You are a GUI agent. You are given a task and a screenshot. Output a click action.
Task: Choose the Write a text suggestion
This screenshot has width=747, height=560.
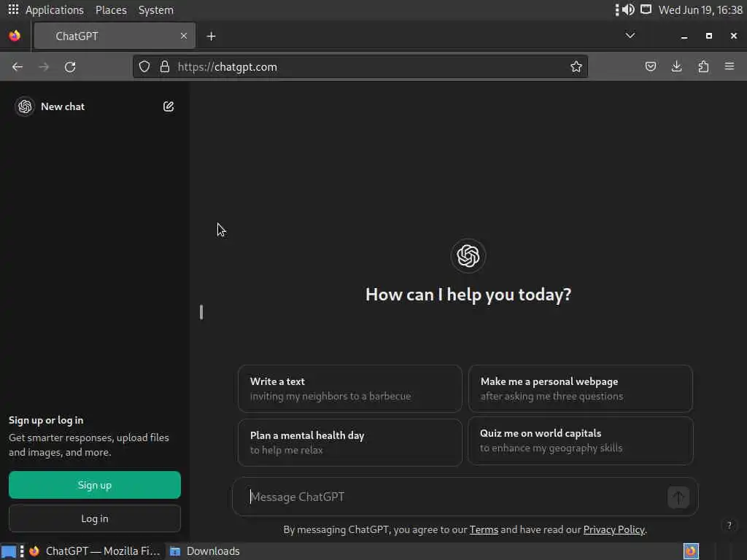pyautogui.click(x=349, y=389)
